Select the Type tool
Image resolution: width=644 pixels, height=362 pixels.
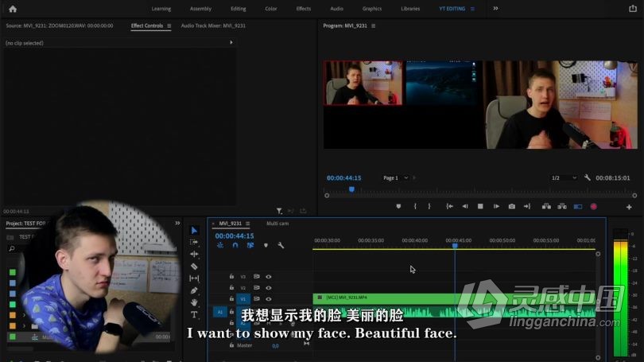194,314
